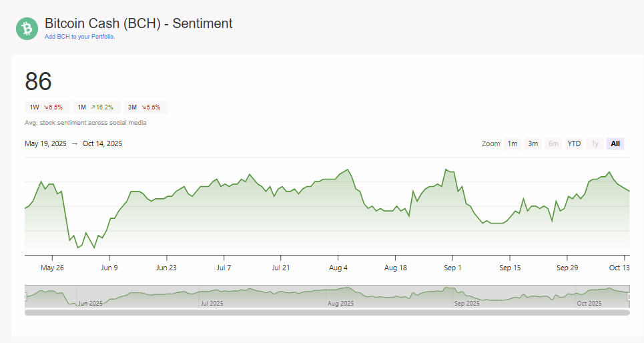Screen dimensions: 644x343
Task: Click the Bitcoin Cash logo icon
Action: pyautogui.click(x=27, y=29)
